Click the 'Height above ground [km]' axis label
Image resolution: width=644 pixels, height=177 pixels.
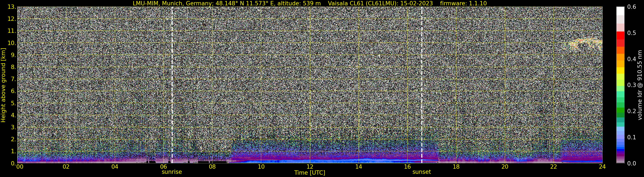coord(3,85)
